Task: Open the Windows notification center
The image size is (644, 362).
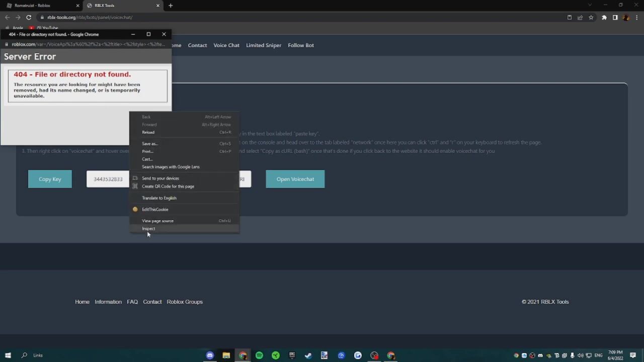Action: point(633,355)
